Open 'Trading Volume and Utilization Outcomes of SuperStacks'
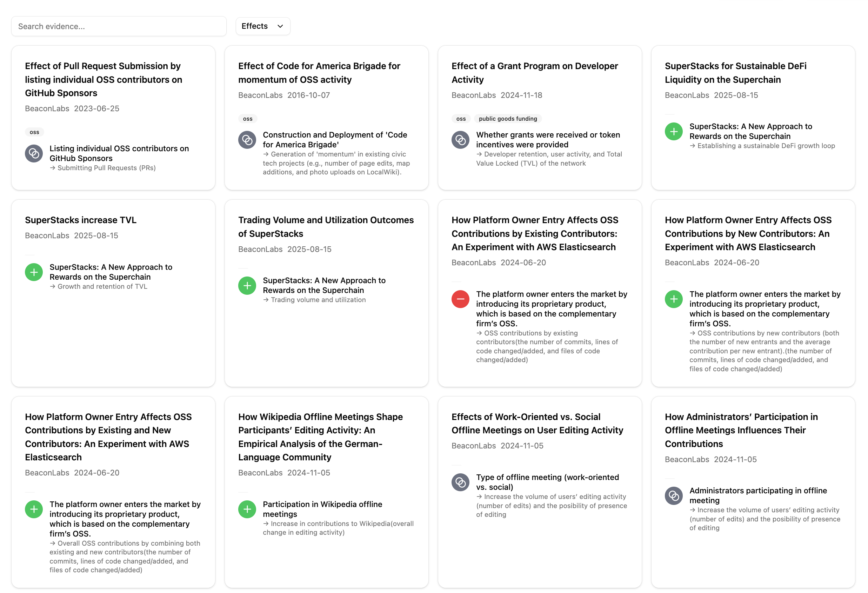The height and width of the screenshot is (593, 868). coord(326,227)
